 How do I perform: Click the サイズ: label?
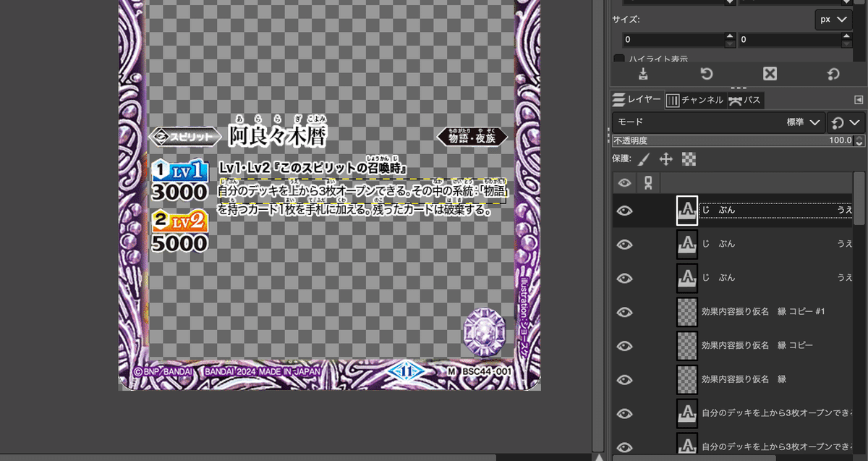pos(626,20)
